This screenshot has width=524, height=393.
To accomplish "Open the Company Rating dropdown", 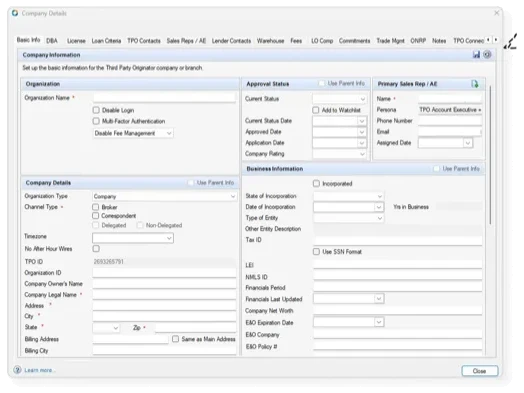I will click(x=340, y=154).
